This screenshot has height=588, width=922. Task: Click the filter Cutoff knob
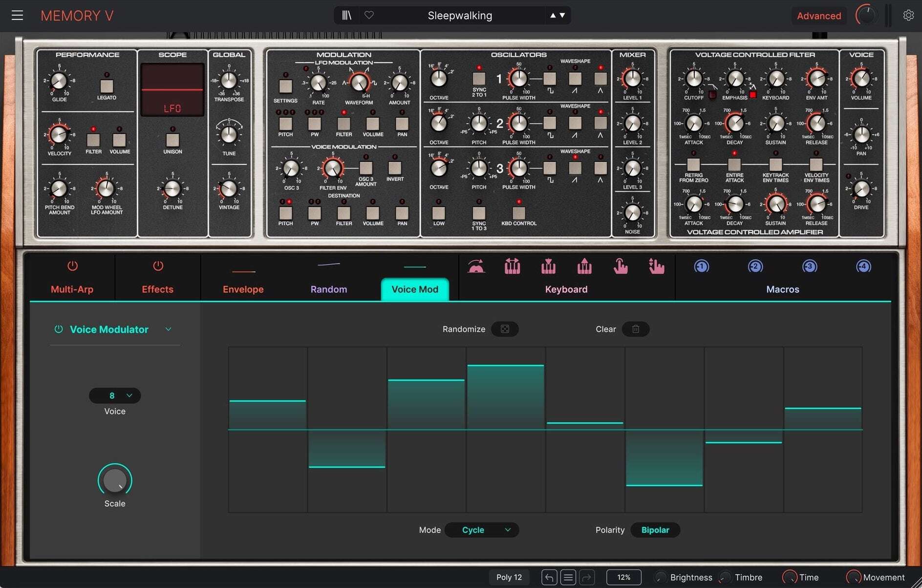pyautogui.click(x=694, y=79)
